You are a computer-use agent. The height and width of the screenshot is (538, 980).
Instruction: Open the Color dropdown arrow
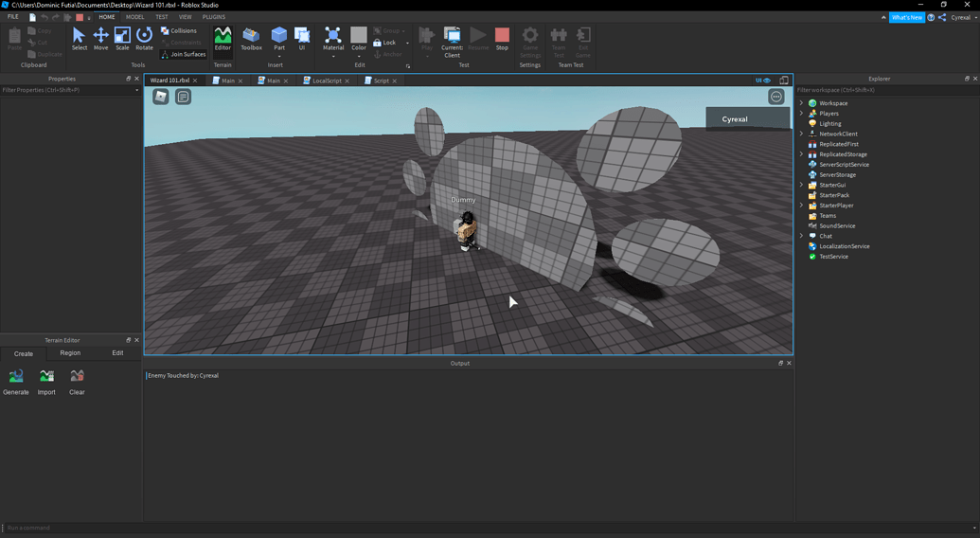(359, 56)
